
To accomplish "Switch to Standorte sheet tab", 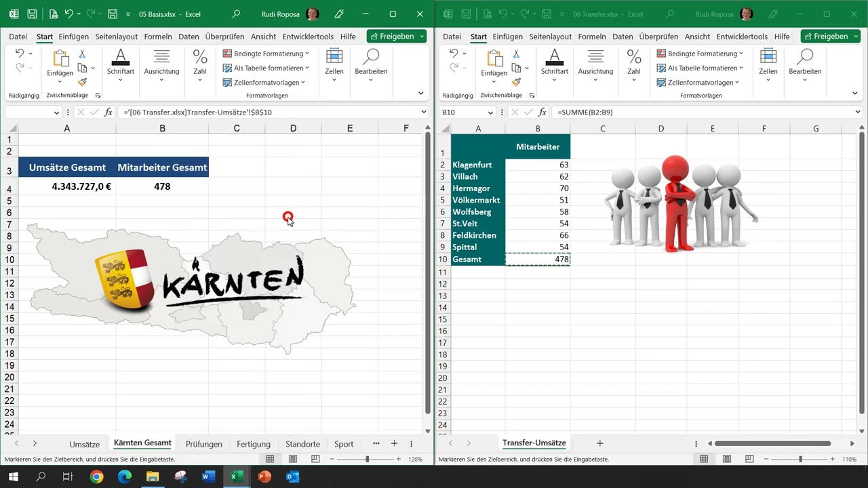I will [302, 444].
